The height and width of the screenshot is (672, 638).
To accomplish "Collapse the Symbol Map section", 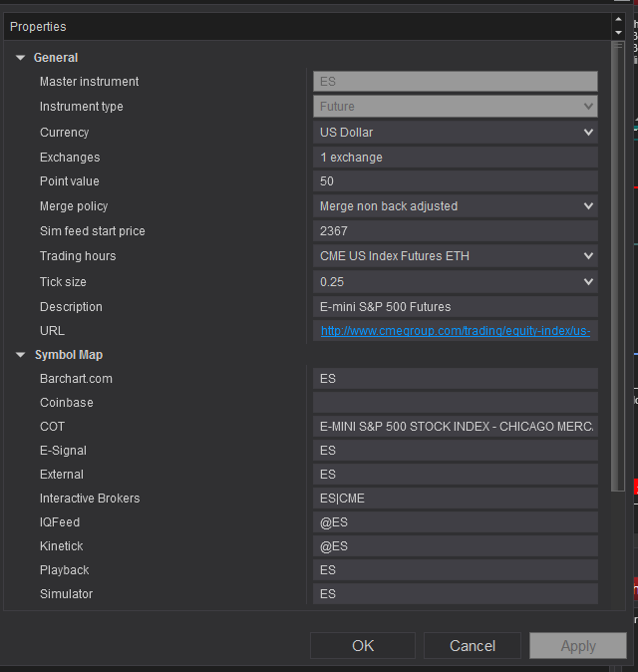I will coord(21,355).
